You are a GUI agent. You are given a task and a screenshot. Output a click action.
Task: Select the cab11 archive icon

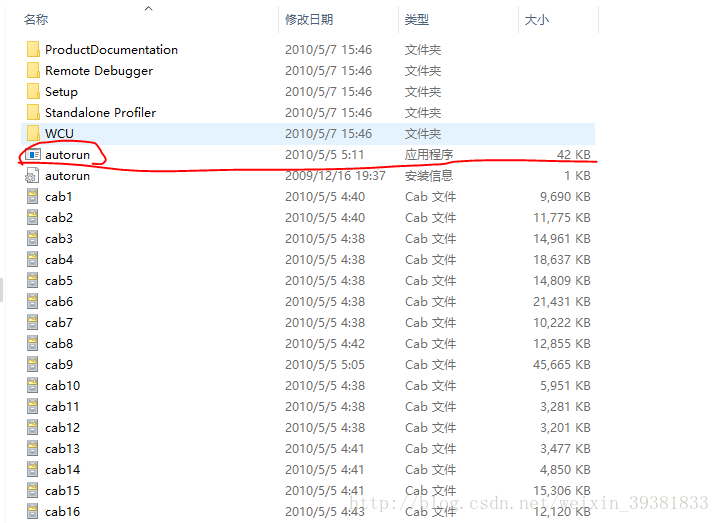pyautogui.click(x=33, y=407)
